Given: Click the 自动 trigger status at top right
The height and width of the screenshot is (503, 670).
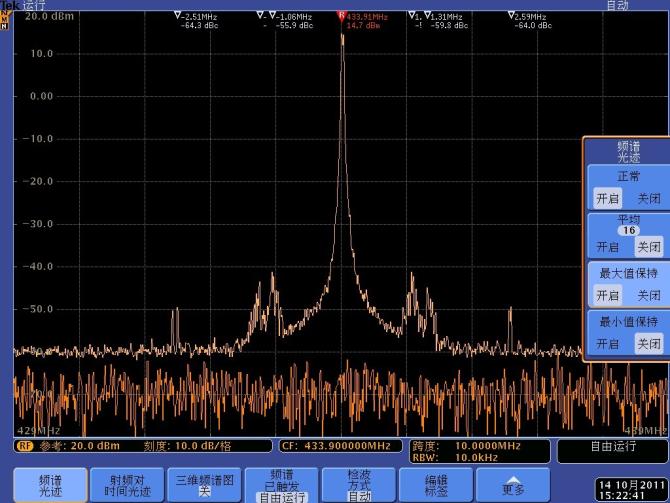Looking at the screenshot, I should (617, 5).
